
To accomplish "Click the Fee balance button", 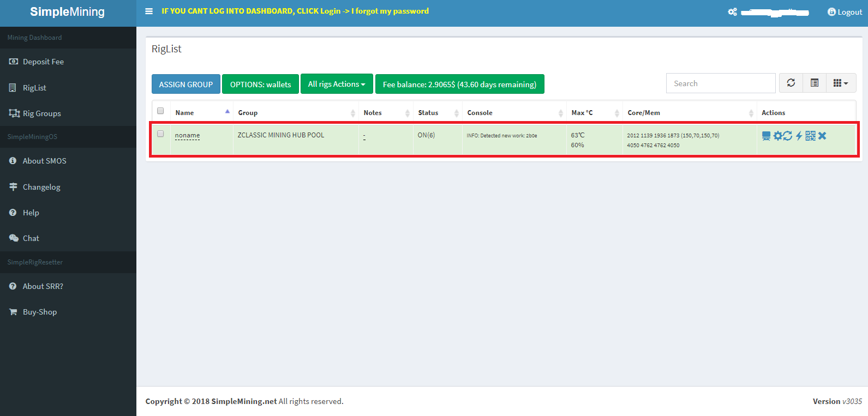I will coord(460,84).
